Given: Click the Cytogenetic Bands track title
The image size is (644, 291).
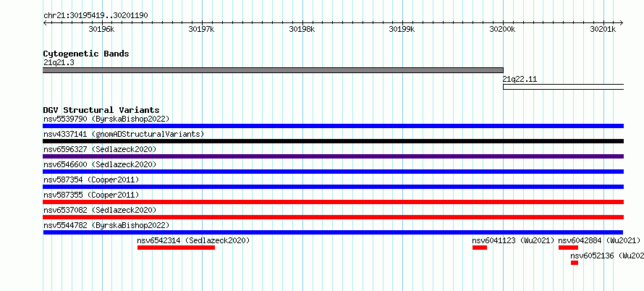Looking at the screenshot, I should [86, 54].
